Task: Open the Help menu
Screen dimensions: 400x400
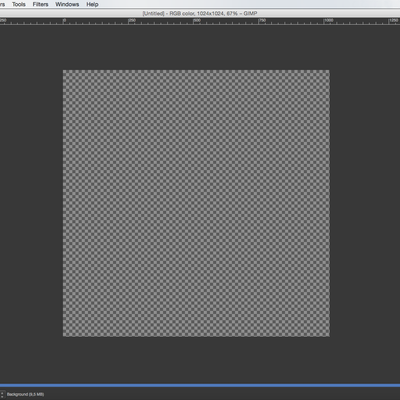Action: [x=92, y=4]
